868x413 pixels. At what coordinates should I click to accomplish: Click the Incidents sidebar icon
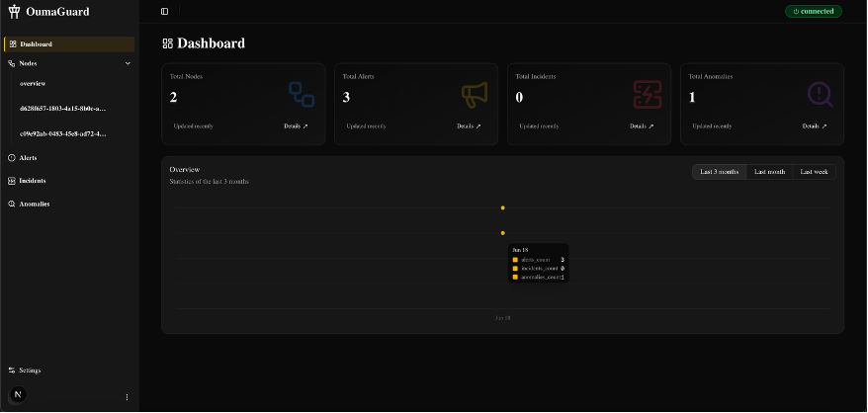(12, 181)
